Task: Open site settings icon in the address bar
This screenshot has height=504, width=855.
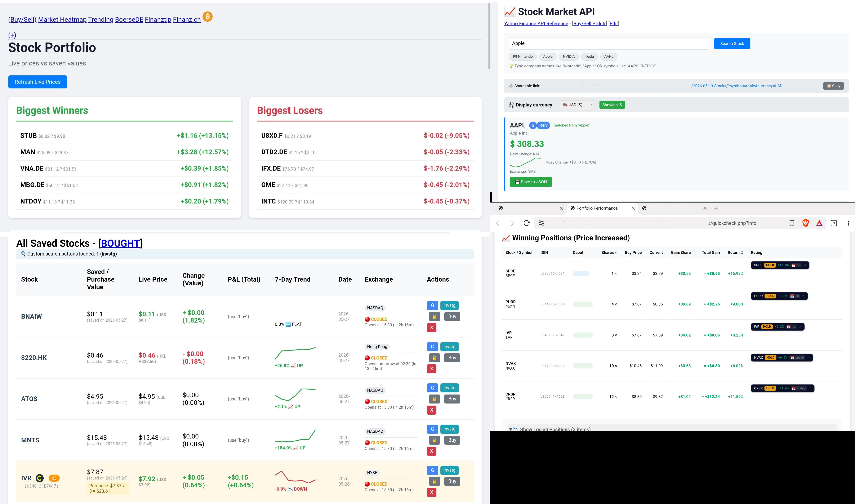Action: click(541, 223)
